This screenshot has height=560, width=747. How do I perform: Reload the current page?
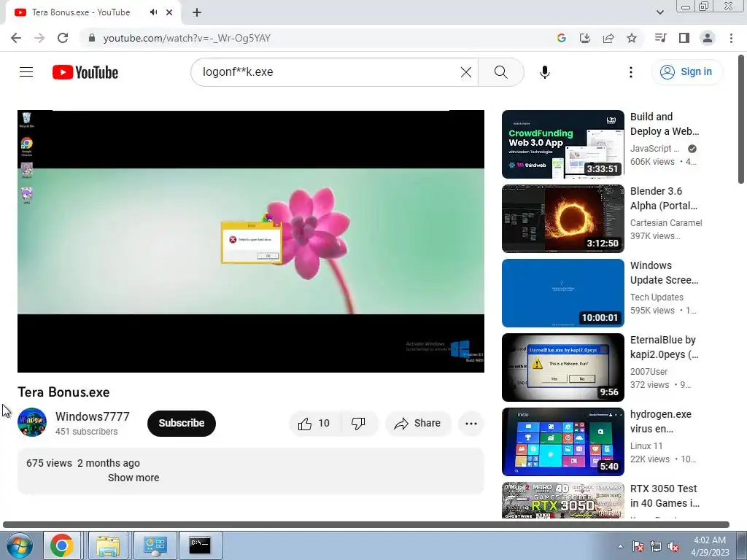[63, 38]
